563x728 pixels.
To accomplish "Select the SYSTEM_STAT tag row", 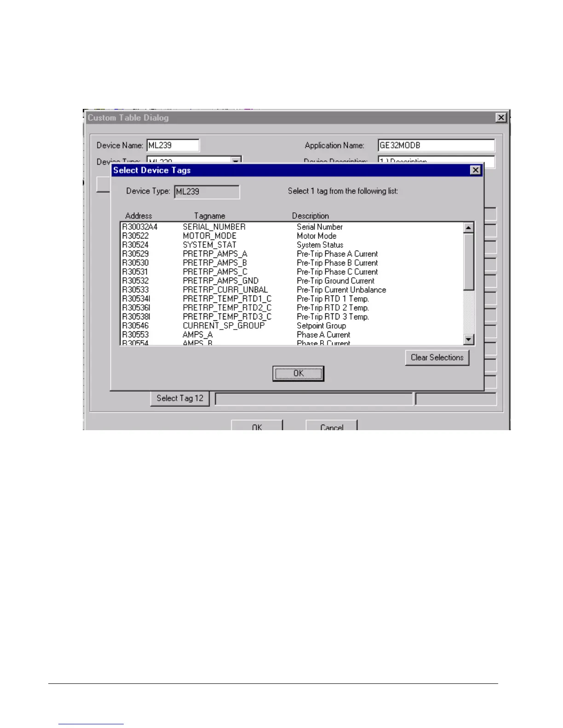I will (x=291, y=245).
